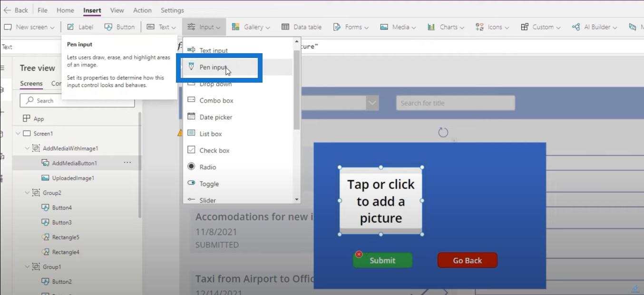Screen dimensions: 644x295
Task: Click the green Submit button
Action: pyautogui.click(x=382, y=260)
